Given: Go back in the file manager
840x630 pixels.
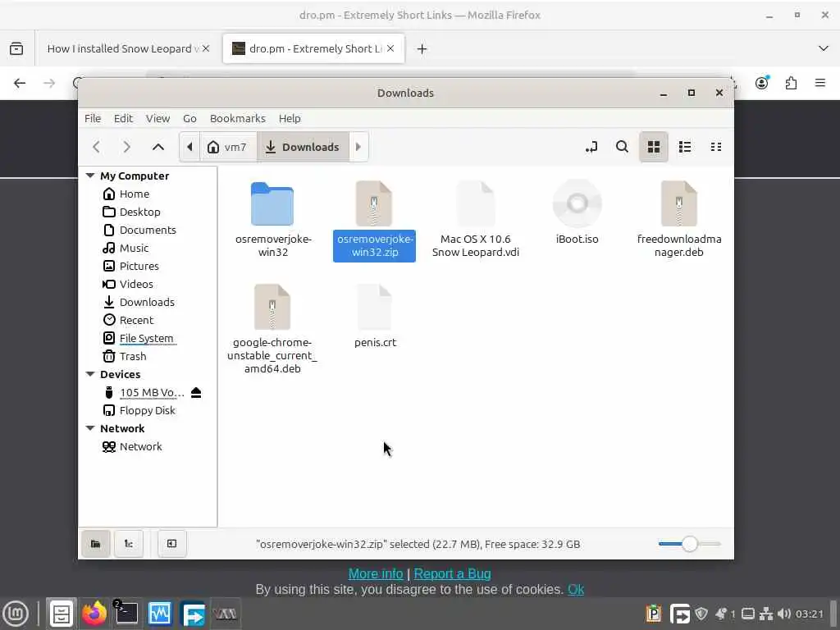Looking at the screenshot, I should [x=97, y=147].
